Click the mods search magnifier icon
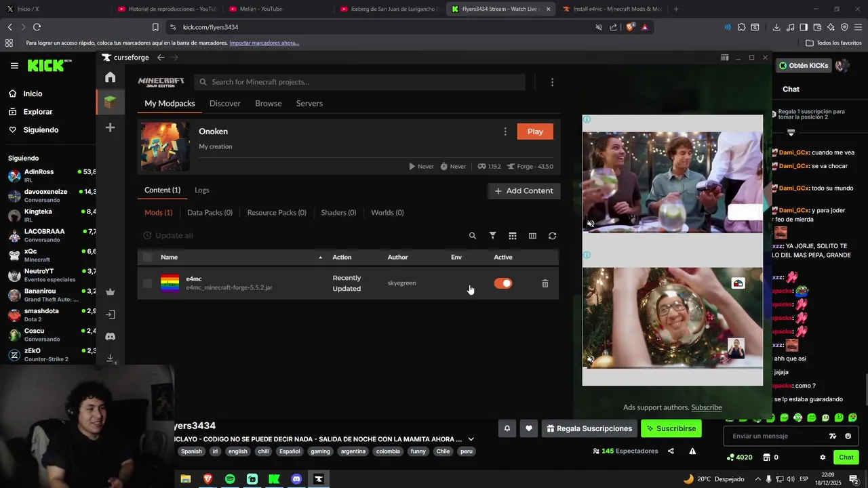Screen dimensions: 868x488 coord(473,236)
